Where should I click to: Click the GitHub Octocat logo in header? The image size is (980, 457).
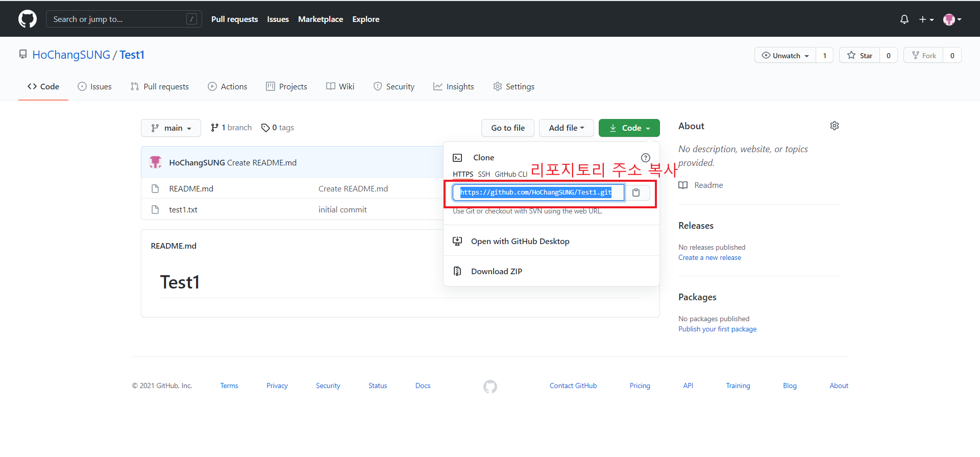[x=28, y=19]
